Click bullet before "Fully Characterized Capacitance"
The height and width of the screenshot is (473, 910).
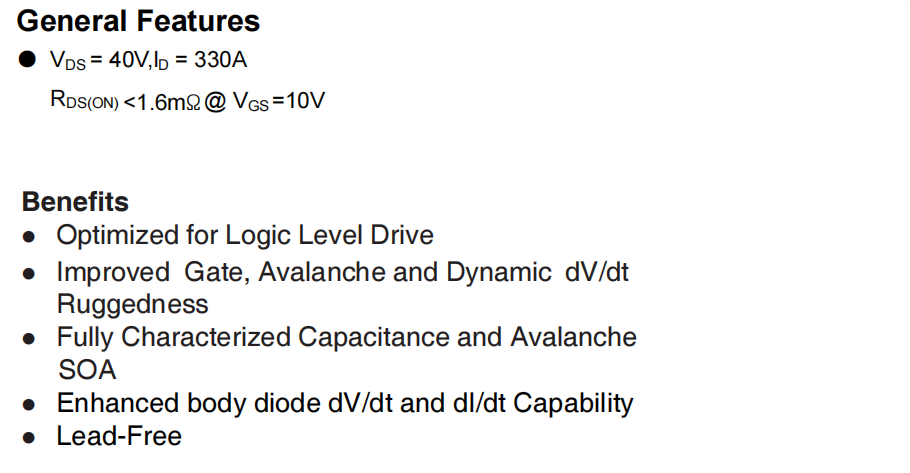coord(30,339)
